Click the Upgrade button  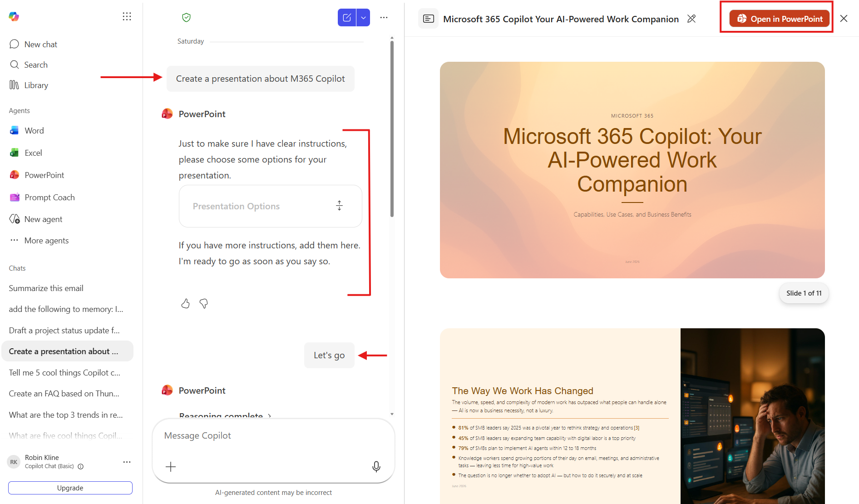point(70,488)
